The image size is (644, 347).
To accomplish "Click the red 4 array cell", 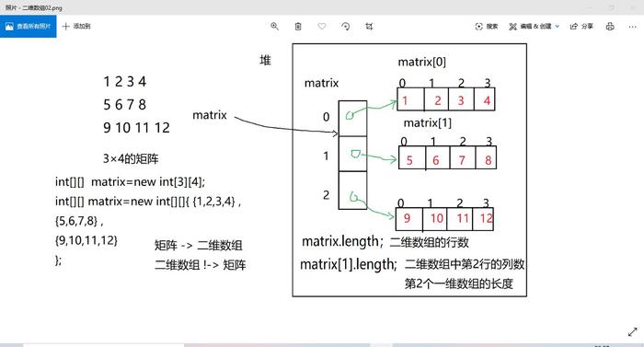I will (x=485, y=100).
